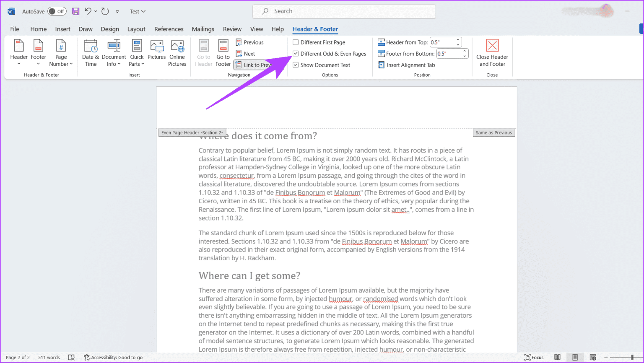Image resolution: width=644 pixels, height=363 pixels.
Task: Open Document Info options
Action: tap(114, 52)
